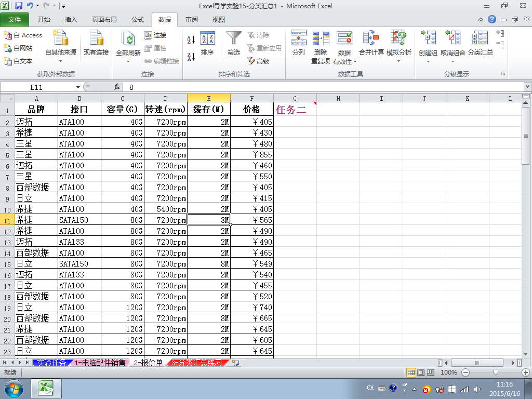
Task: Click the Group (创建组) icon
Action: click(x=428, y=37)
